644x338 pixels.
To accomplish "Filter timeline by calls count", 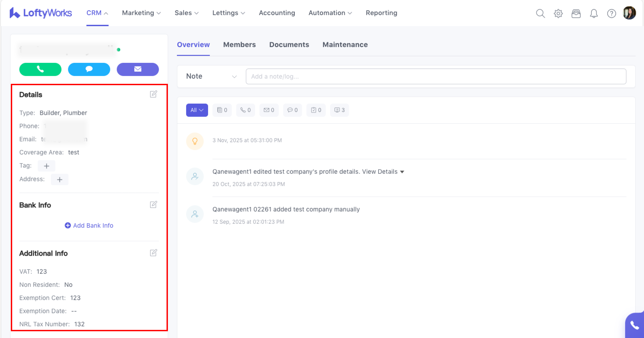I will [245, 110].
